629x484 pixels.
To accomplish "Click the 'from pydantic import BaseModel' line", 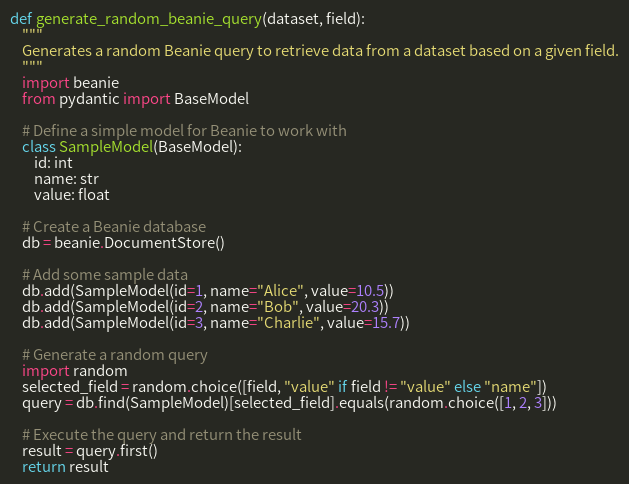I will point(136,99).
